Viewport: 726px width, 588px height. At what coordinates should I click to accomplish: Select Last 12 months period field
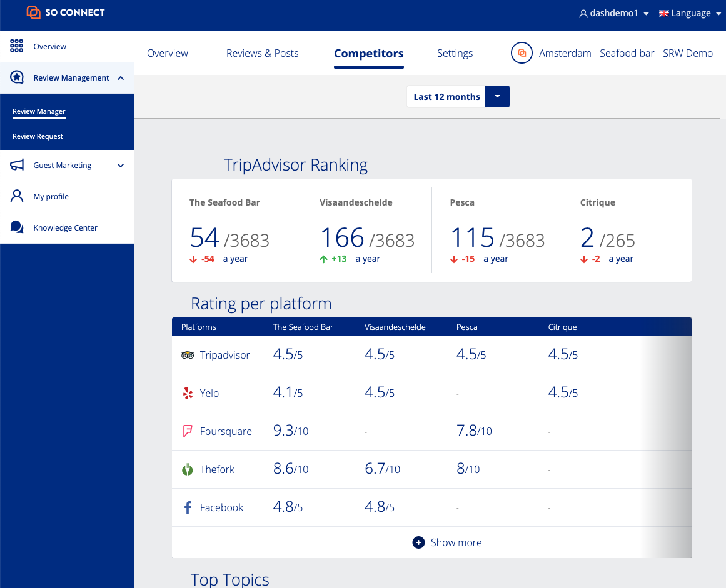pos(446,96)
